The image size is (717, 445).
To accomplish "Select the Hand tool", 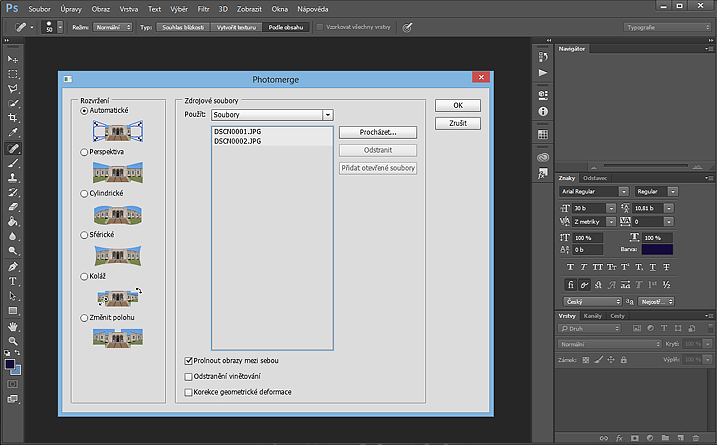I will 13,327.
